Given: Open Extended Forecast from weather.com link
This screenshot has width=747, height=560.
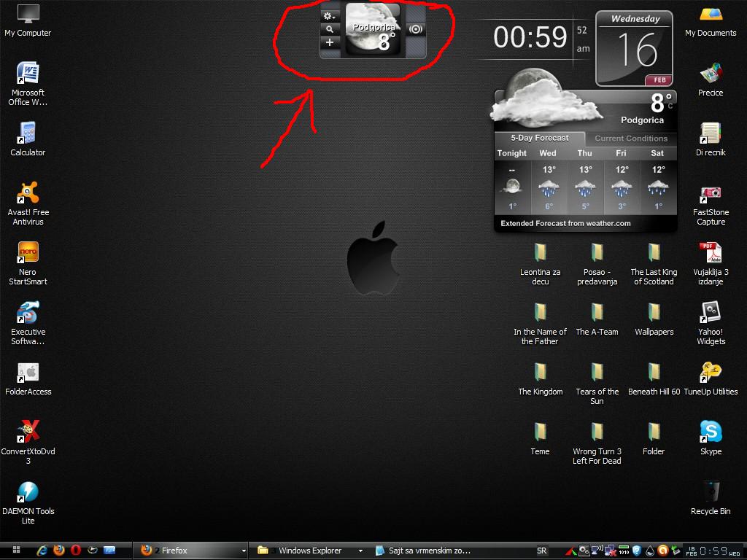Looking at the screenshot, I should [565, 223].
